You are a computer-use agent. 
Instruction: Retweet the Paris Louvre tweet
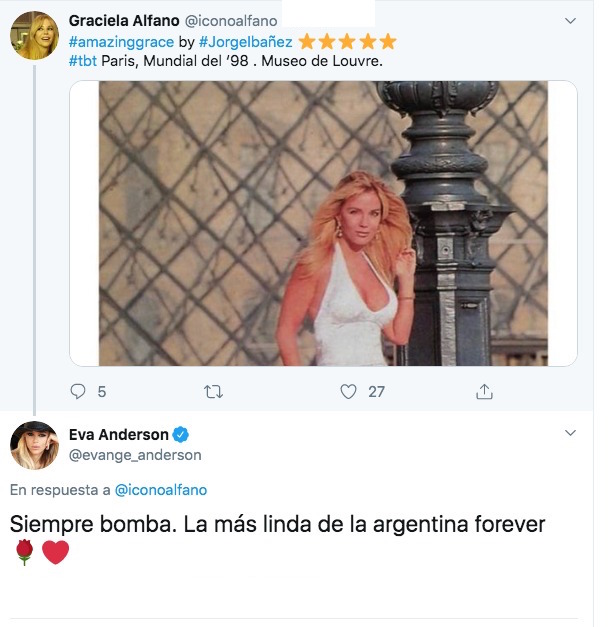(213, 392)
